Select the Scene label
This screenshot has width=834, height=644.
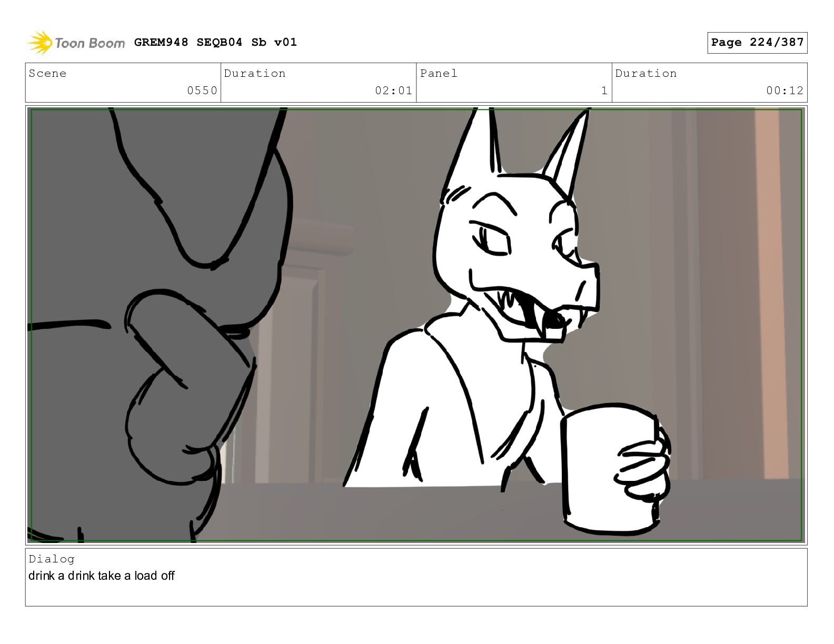click(x=47, y=74)
